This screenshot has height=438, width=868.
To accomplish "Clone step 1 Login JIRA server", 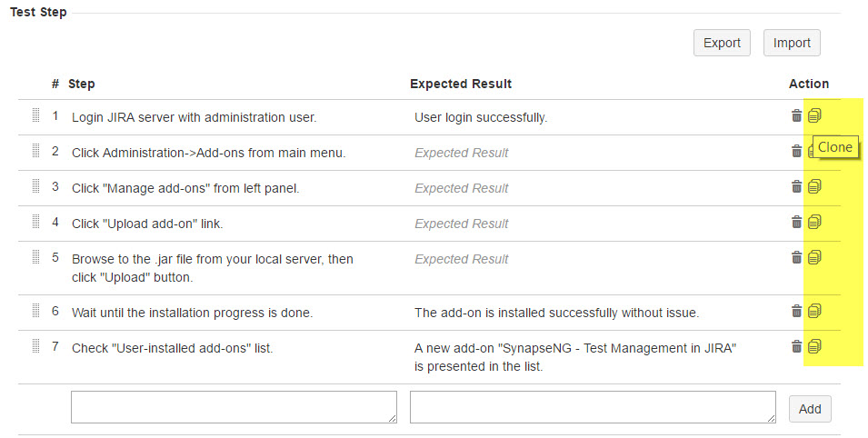I will point(814,115).
